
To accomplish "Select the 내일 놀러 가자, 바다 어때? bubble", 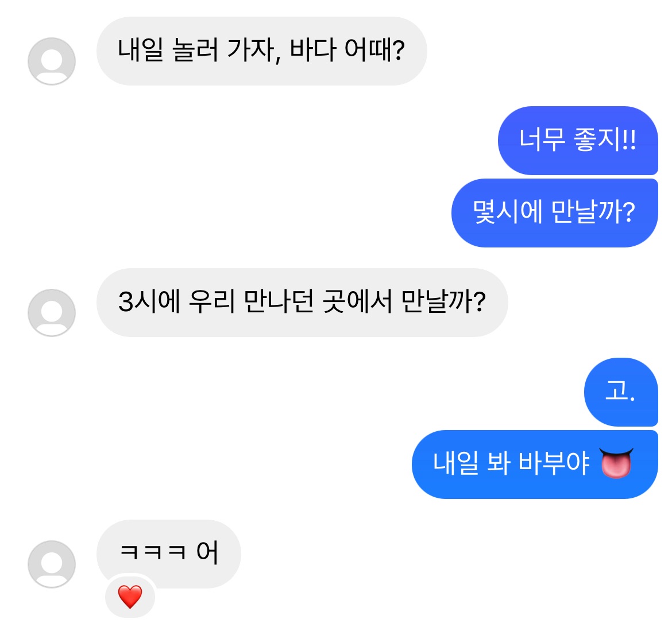I will tap(261, 51).
